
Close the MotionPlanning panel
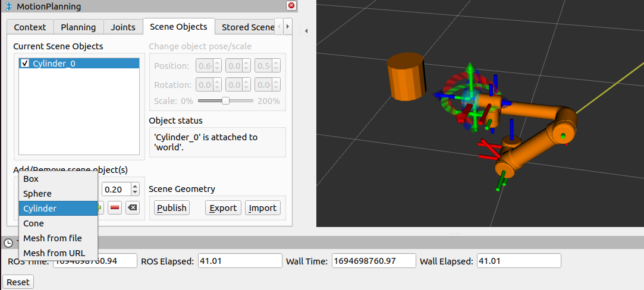click(291, 6)
